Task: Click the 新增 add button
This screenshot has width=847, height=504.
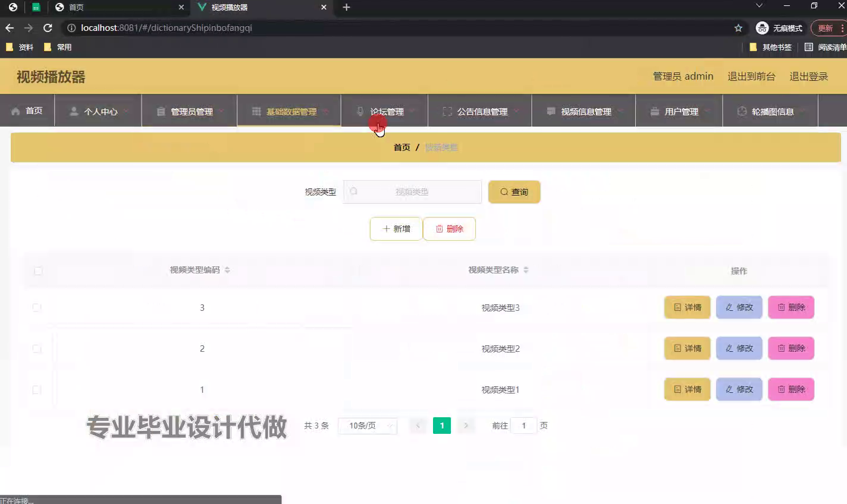Action: click(396, 229)
